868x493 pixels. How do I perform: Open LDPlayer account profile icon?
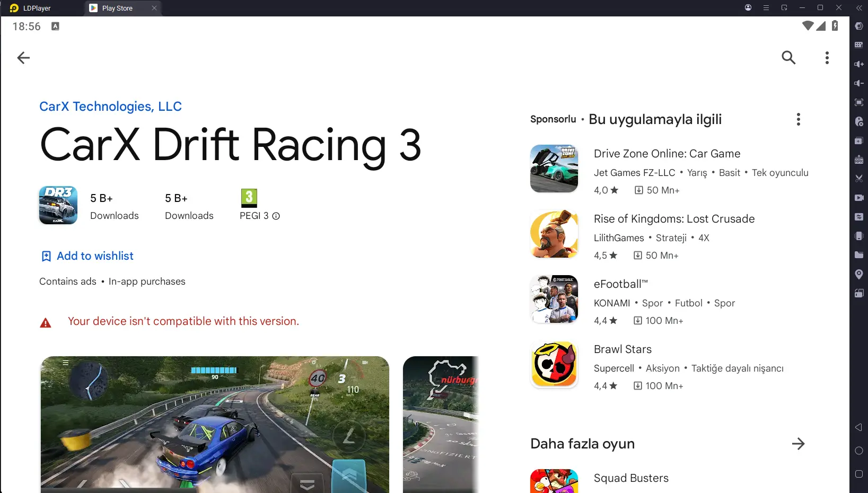coord(748,8)
